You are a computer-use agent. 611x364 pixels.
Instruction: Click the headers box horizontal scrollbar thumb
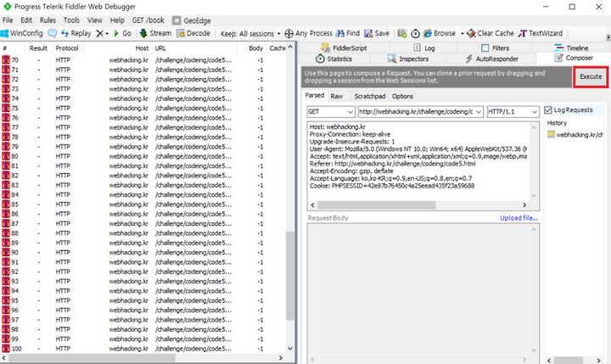pos(377,205)
